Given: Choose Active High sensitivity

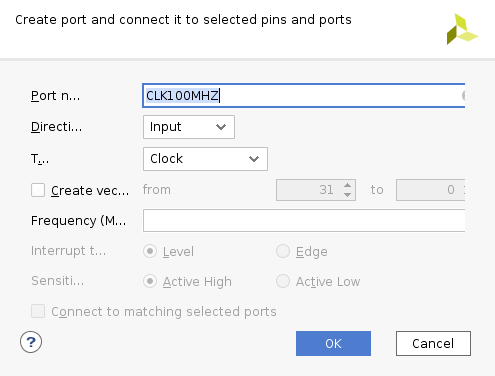Looking at the screenshot, I should pos(150,281).
